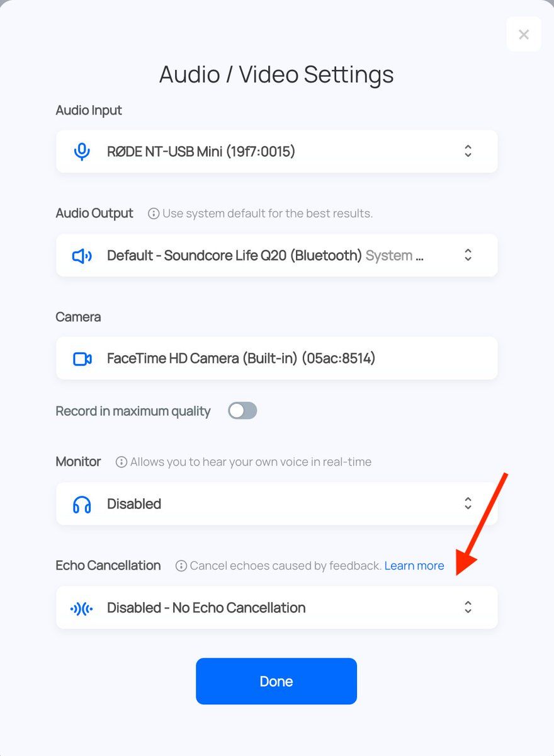Click the video camera icon
This screenshot has height=756, width=554.
click(x=82, y=358)
